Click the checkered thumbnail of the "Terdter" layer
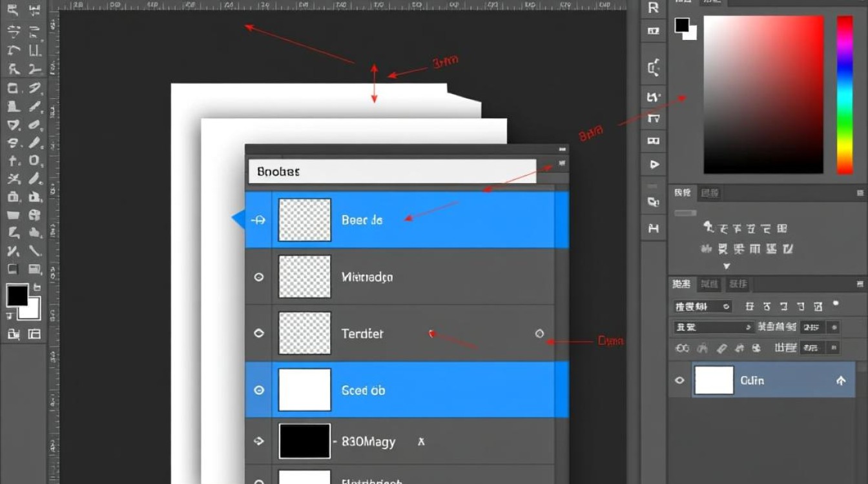Image resolution: width=868 pixels, height=484 pixels. tap(304, 334)
